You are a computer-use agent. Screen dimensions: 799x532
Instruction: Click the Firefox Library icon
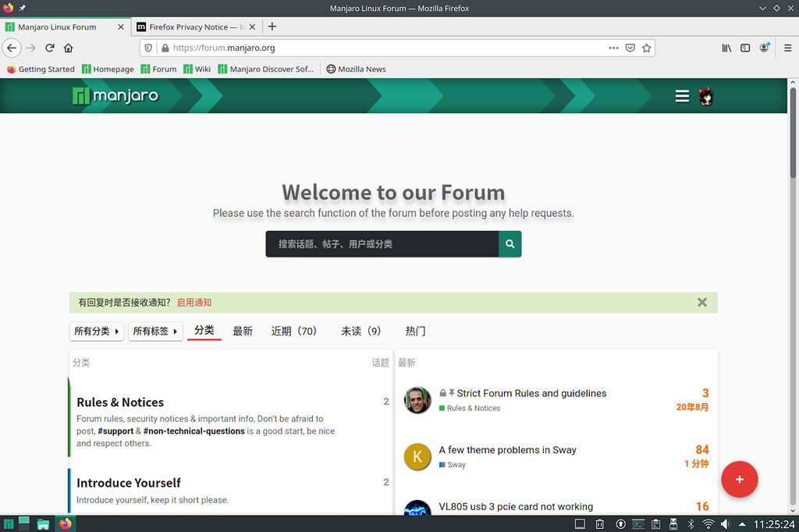pyautogui.click(x=726, y=48)
